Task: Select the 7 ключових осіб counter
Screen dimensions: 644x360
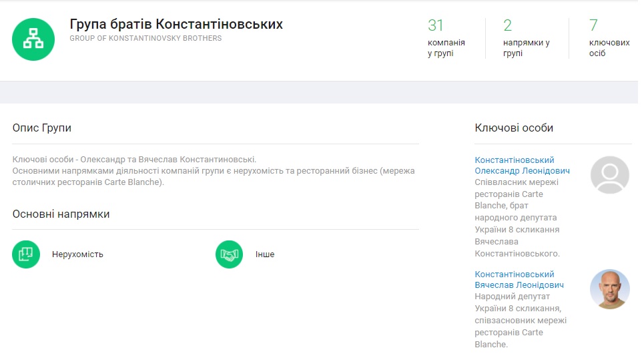Action: (x=608, y=38)
